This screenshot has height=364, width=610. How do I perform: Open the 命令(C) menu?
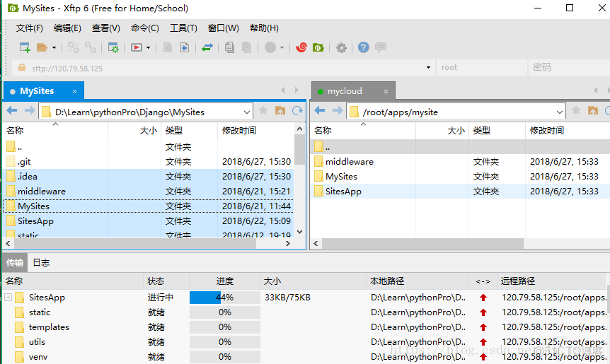[145, 28]
